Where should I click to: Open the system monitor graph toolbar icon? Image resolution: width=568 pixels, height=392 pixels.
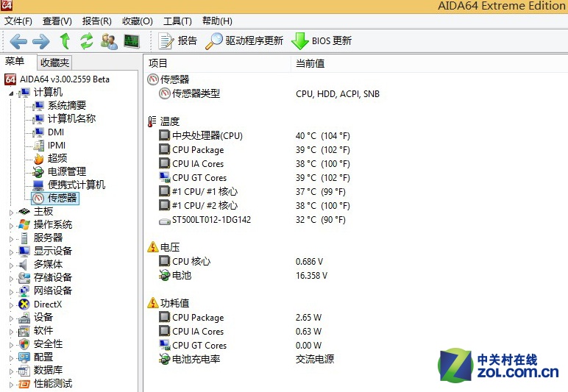coord(132,41)
